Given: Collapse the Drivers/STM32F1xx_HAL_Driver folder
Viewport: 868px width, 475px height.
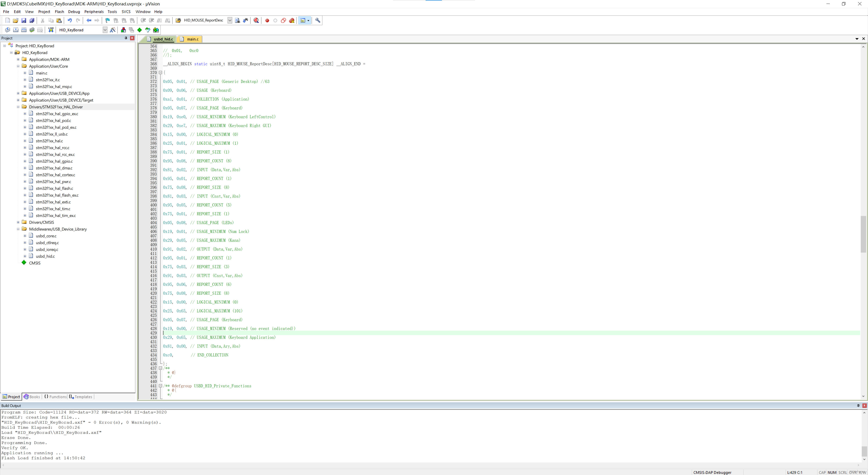Looking at the screenshot, I should coord(18,107).
